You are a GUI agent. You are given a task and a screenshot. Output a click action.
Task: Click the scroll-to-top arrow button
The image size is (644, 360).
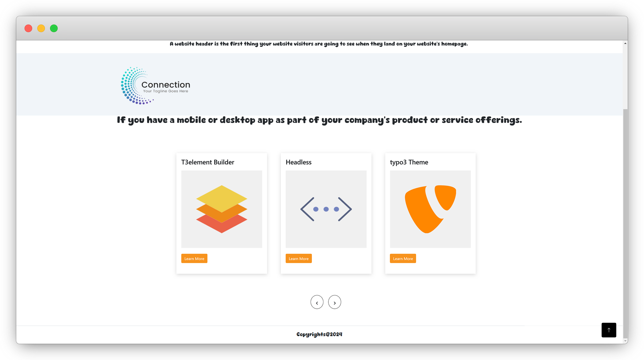click(609, 330)
